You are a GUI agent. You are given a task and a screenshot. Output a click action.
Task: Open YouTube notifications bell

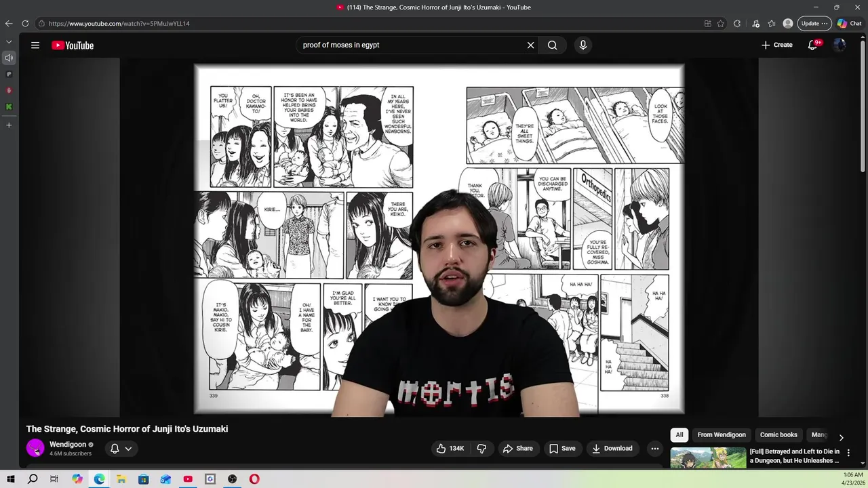(812, 45)
